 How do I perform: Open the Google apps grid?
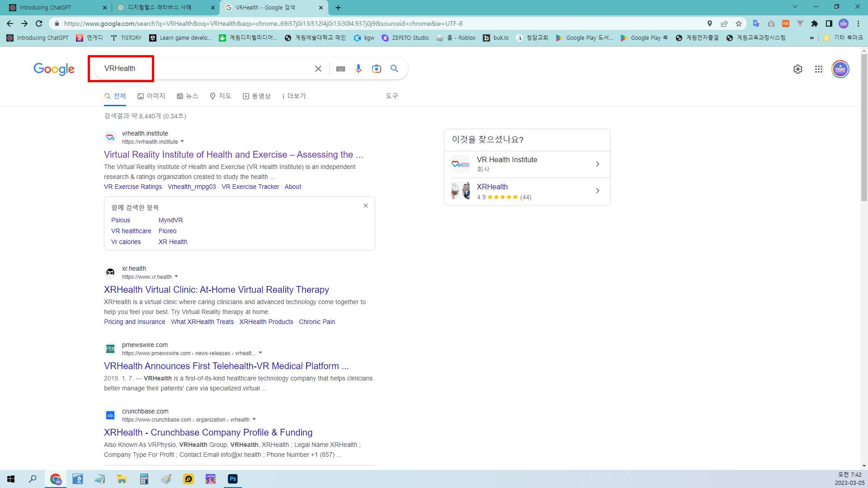click(x=819, y=69)
